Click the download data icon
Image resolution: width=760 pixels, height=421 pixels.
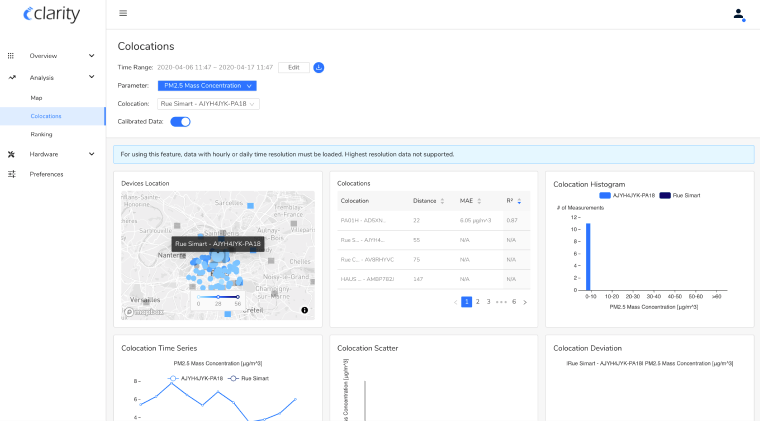coord(319,67)
